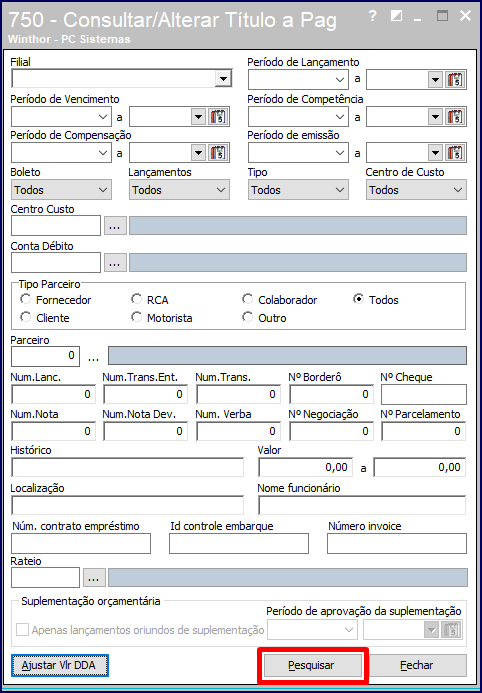Open calendar icon for Período de Competência
482x693 pixels.
455,117
